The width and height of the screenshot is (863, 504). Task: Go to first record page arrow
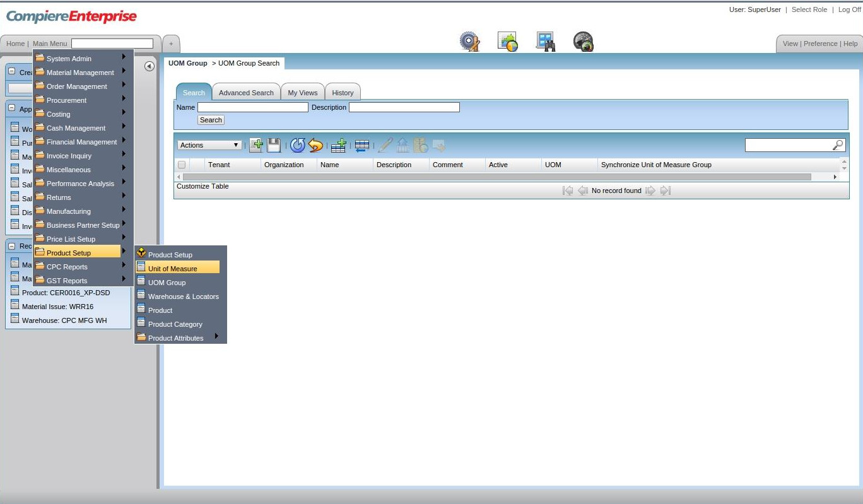coord(568,190)
